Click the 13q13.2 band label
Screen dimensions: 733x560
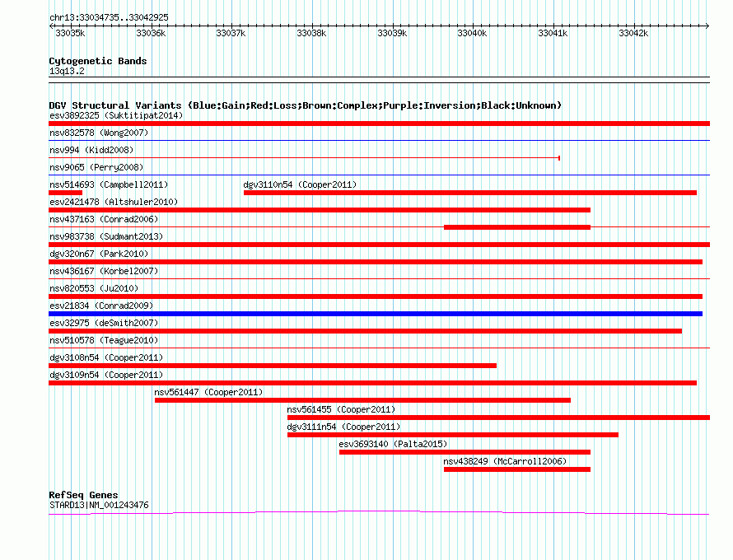tap(67, 72)
